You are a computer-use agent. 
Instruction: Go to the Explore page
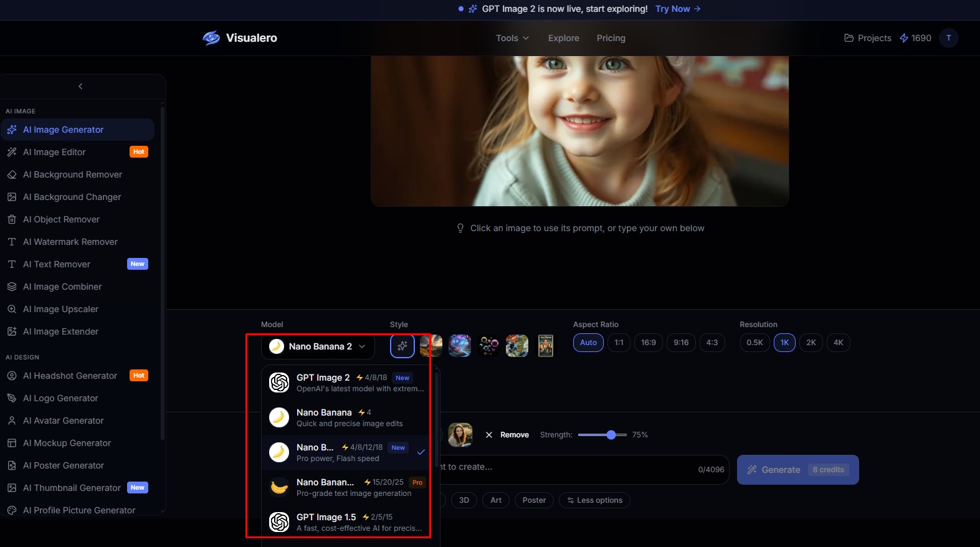tap(564, 38)
